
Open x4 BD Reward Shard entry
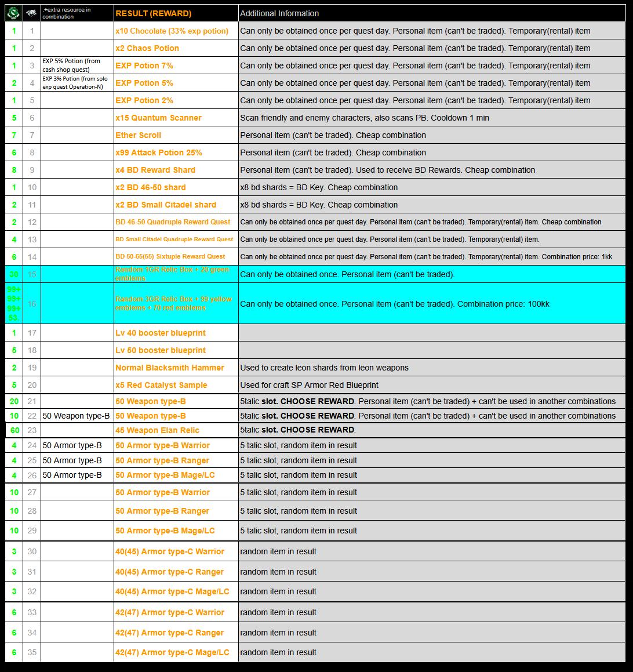pos(155,170)
